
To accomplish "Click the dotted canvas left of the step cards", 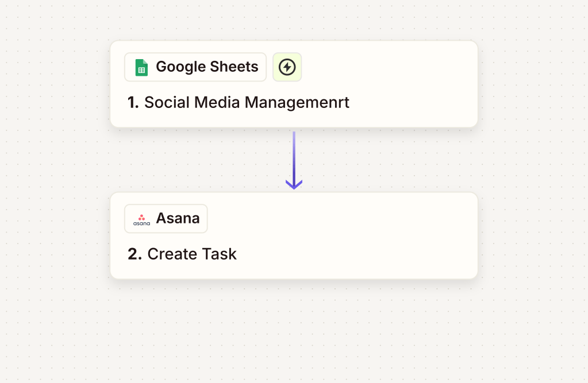I will (x=55, y=172).
